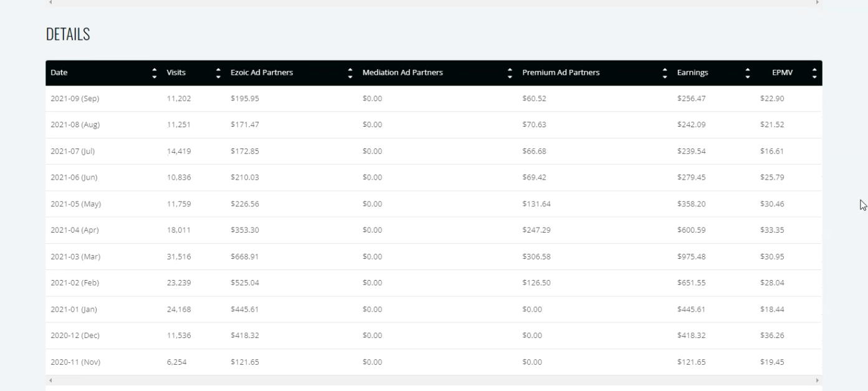Click right arrow of bottom horizontal scrollbar
This screenshot has height=391, width=868.
click(x=818, y=380)
